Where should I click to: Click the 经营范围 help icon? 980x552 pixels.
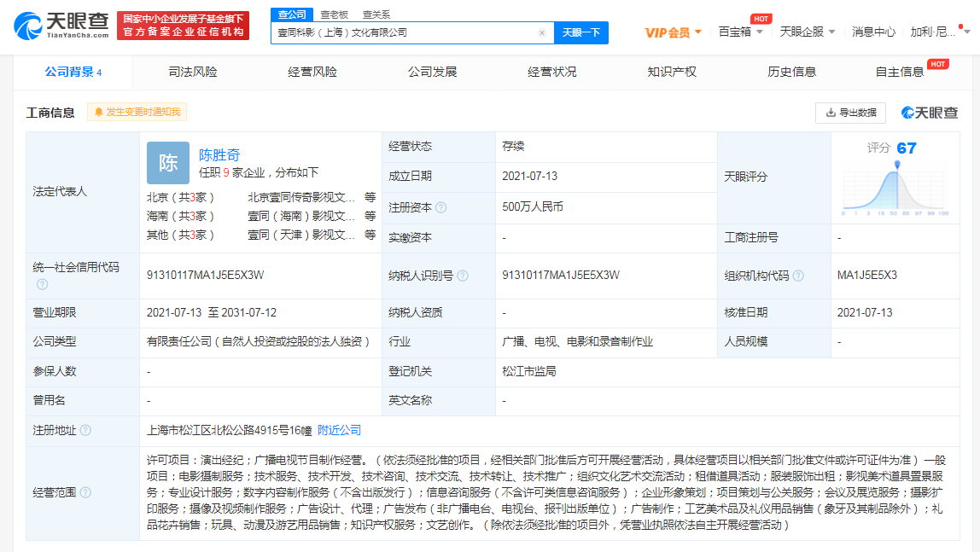coord(85,492)
